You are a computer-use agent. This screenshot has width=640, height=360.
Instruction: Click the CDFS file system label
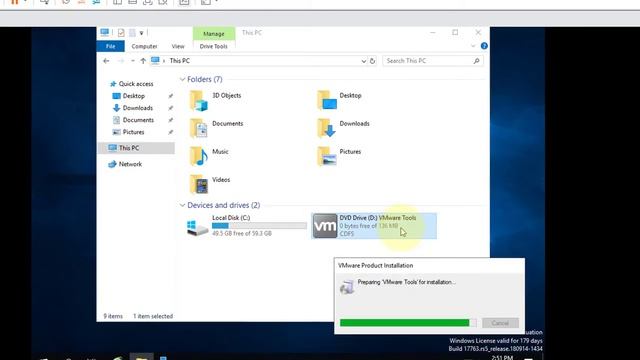[347, 234]
